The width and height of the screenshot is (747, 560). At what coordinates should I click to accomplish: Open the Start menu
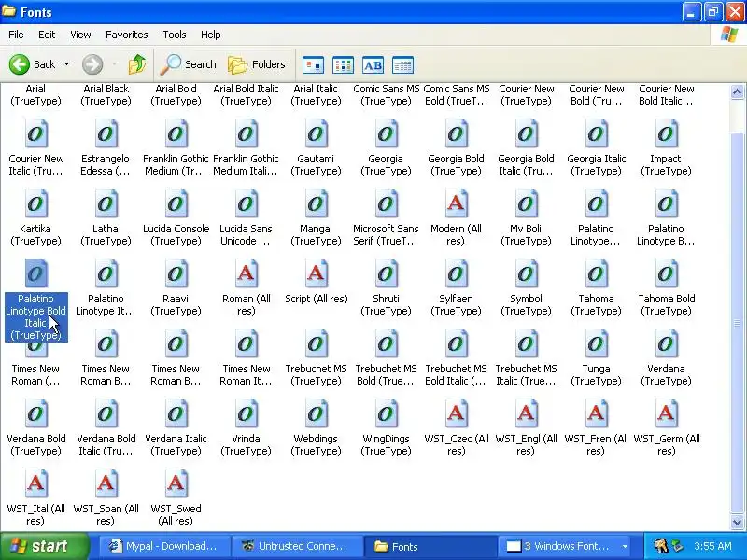(x=45, y=546)
